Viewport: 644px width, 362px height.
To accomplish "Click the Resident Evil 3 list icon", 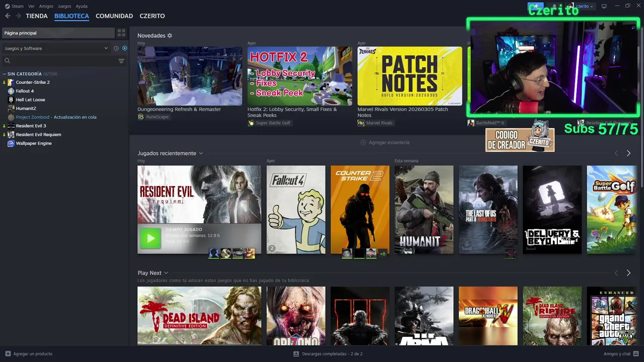I will 11,126.
